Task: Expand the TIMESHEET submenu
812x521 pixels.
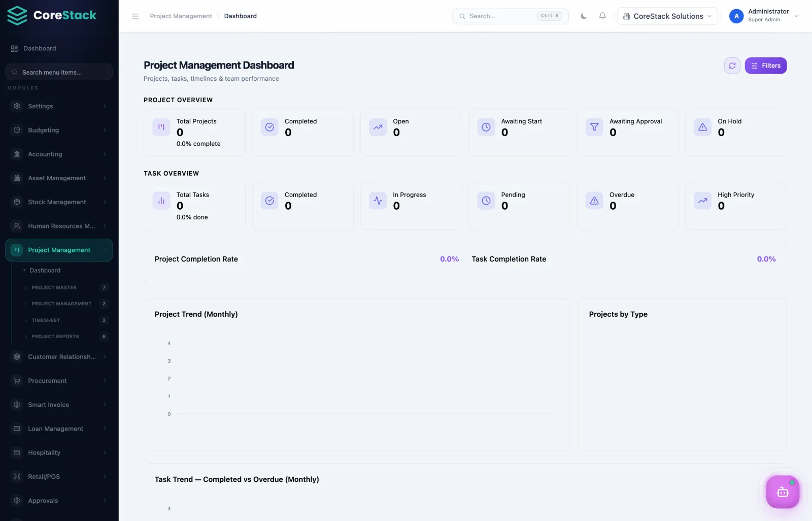Action: [x=66, y=320]
